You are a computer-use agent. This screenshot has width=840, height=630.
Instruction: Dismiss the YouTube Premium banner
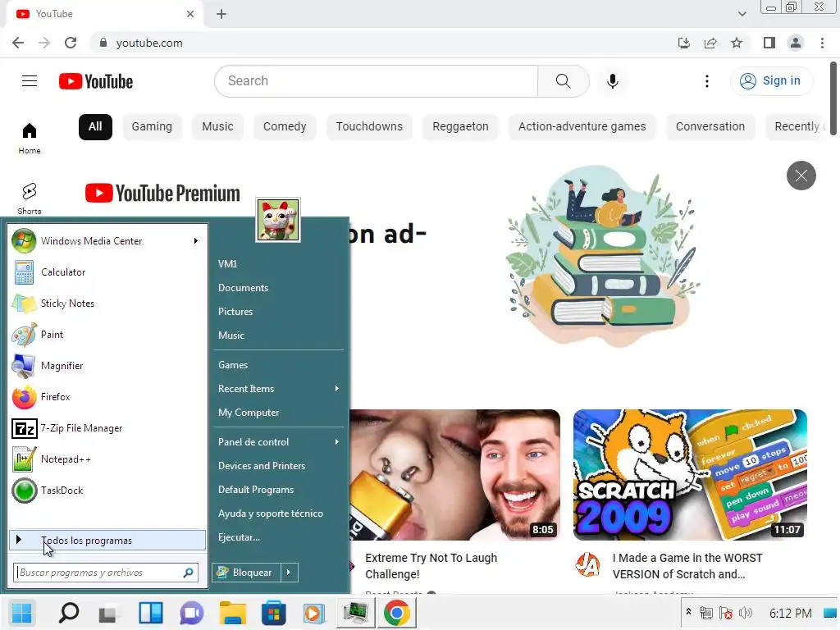coord(801,176)
